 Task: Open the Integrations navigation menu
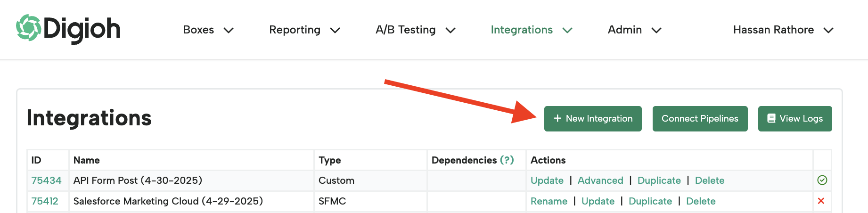point(532,30)
